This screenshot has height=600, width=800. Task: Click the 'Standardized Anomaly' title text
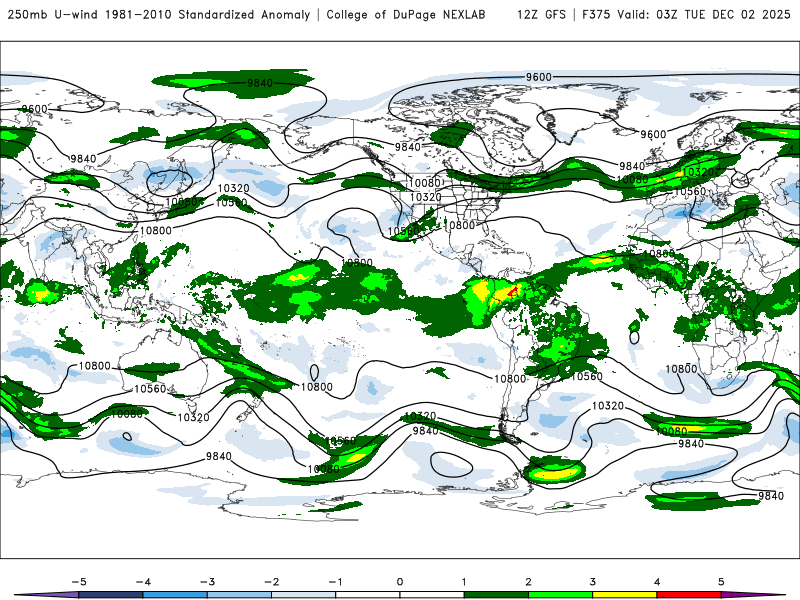244,14
